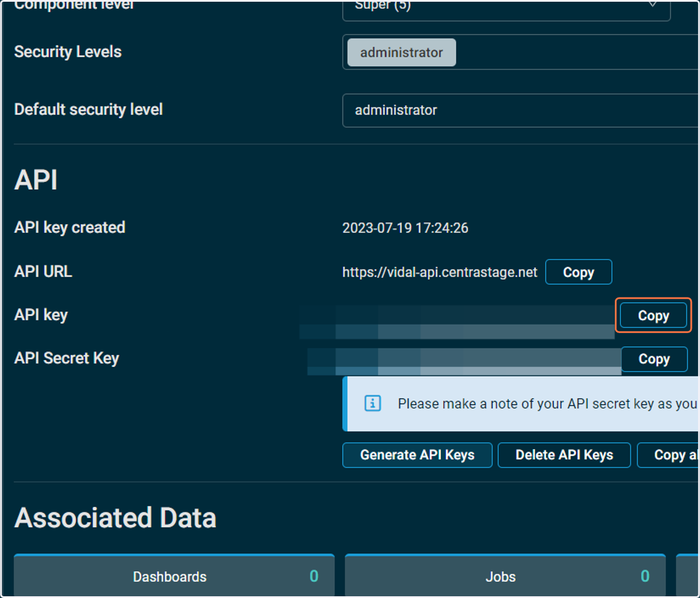The height and width of the screenshot is (598, 700).
Task: Click the API secret key note message
Action: [x=548, y=404]
